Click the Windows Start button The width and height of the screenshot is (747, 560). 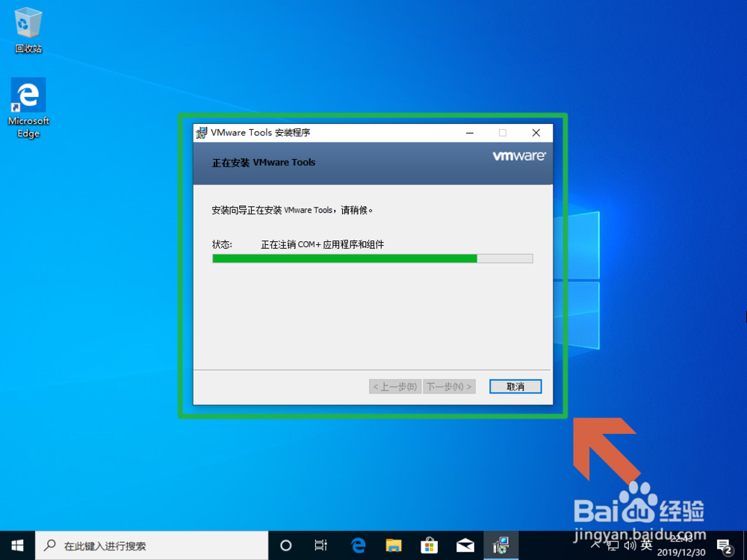pos(17,545)
